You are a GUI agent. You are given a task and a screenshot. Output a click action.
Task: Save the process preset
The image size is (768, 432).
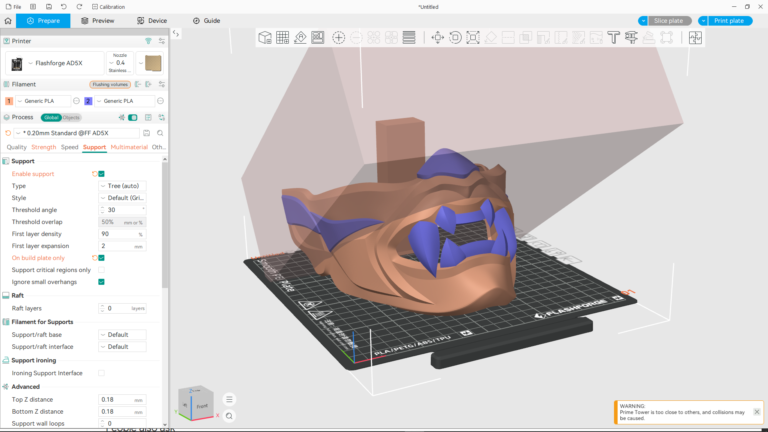pos(146,133)
